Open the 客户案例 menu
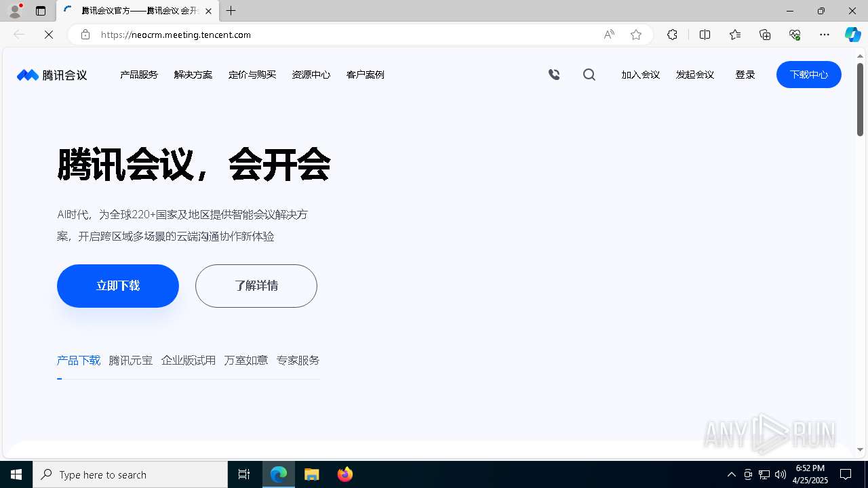 pos(366,75)
